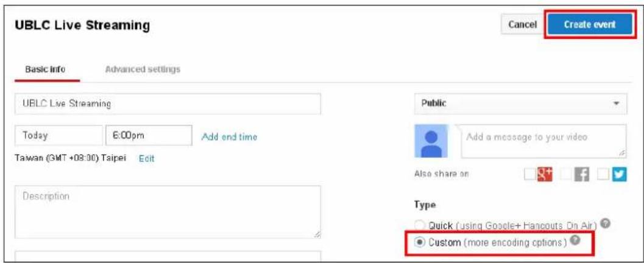The width and height of the screenshot is (644, 263).
Task: Click the Also share on label
Action: point(442,174)
